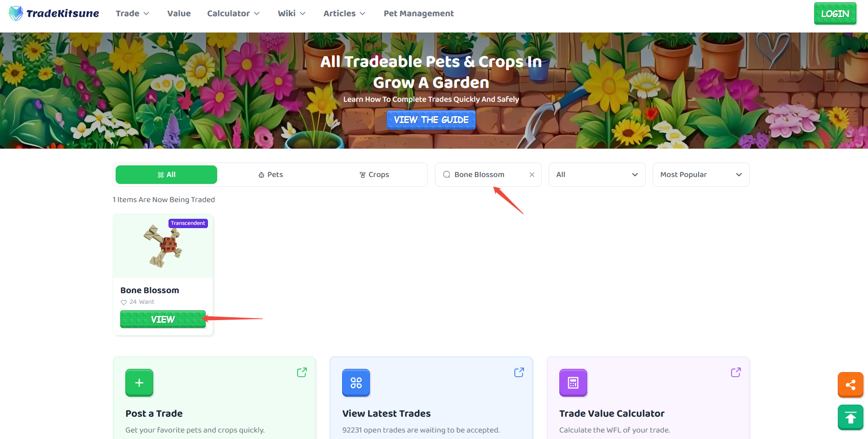The height and width of the screenshot is (439, 868).
Task: Click the blue View Latest Trades grid icon
Action: pyautogui.click(x=356, y=383)
